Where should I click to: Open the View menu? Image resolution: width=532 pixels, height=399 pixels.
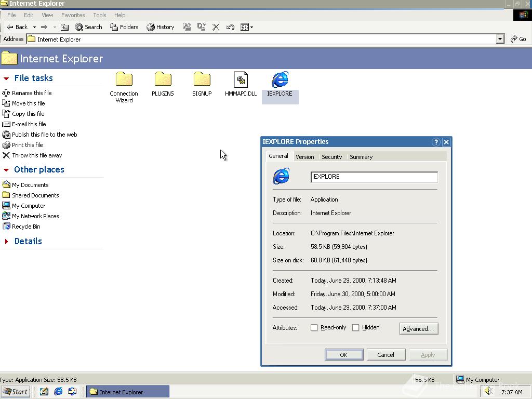click(x=47, y=15)
